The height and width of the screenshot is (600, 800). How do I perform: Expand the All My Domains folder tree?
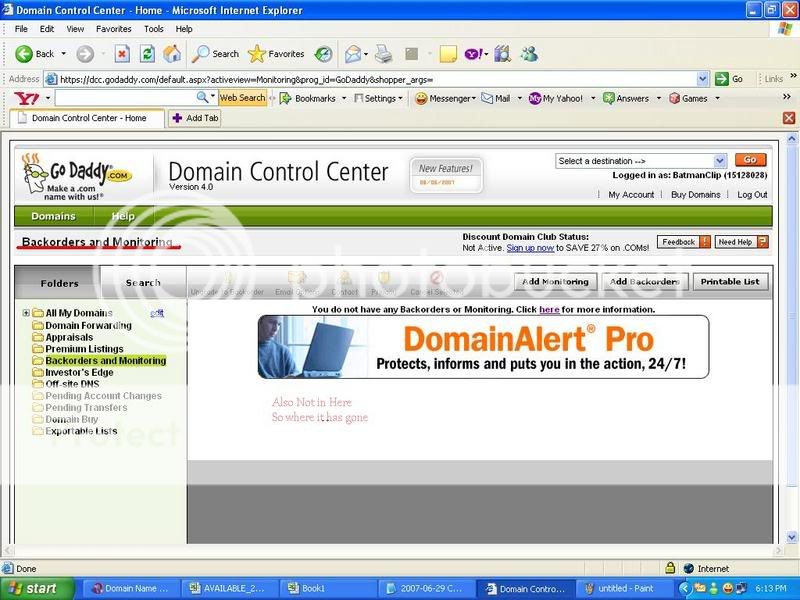pos(26,313)
